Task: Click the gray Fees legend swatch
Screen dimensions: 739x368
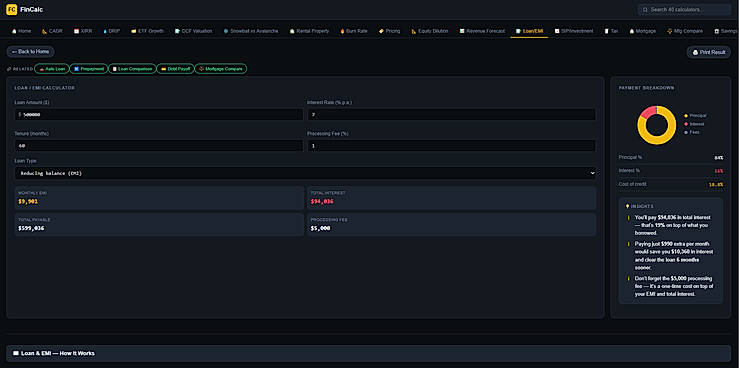Action: point(685,132)
